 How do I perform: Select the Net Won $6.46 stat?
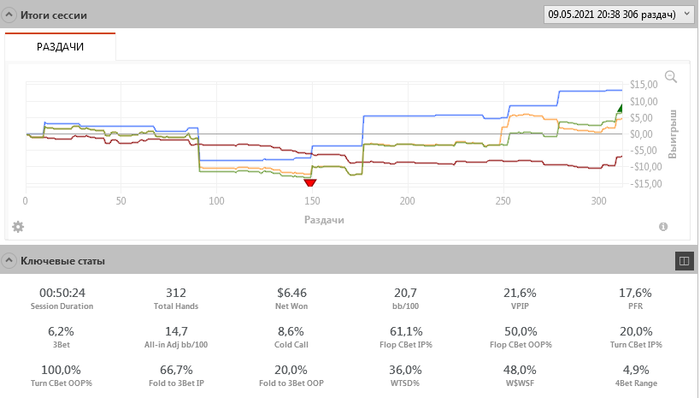point(292,298)
